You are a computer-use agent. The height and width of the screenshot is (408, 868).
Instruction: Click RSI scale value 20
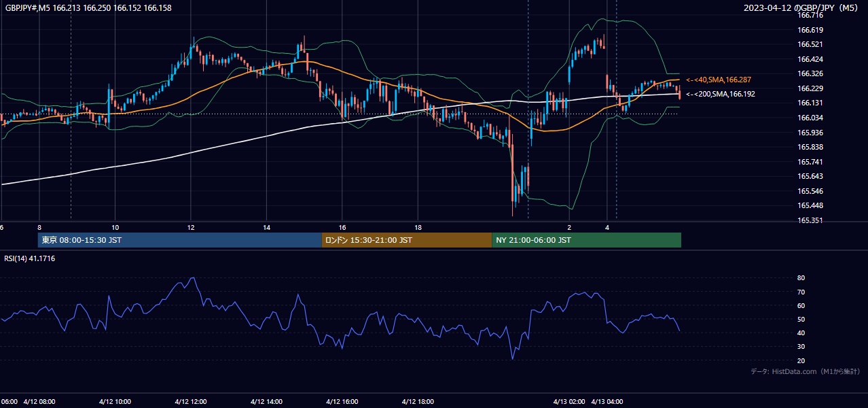pyautogui.click(x=801, y=360)
